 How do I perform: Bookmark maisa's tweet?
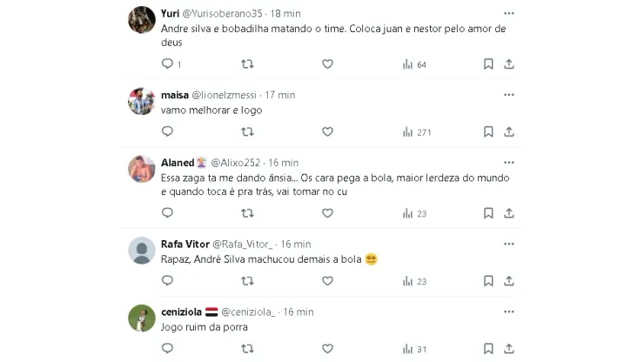(x=488, y=131)
